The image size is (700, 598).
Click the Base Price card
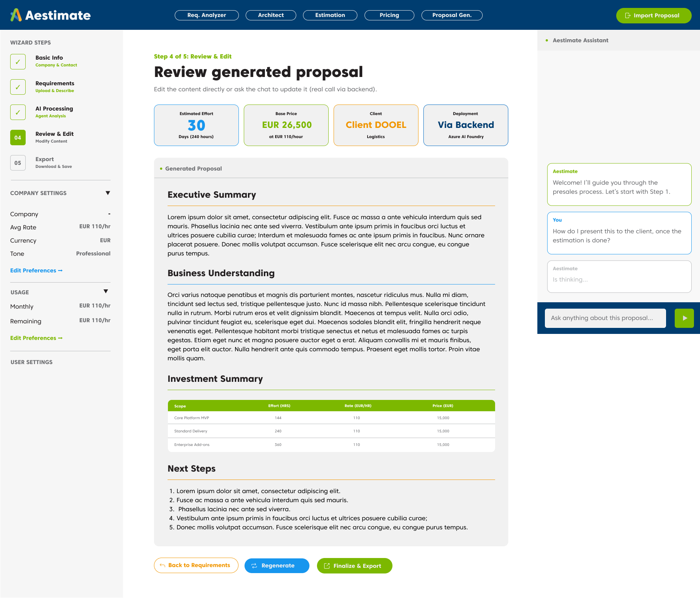click(x=286, y=125)
